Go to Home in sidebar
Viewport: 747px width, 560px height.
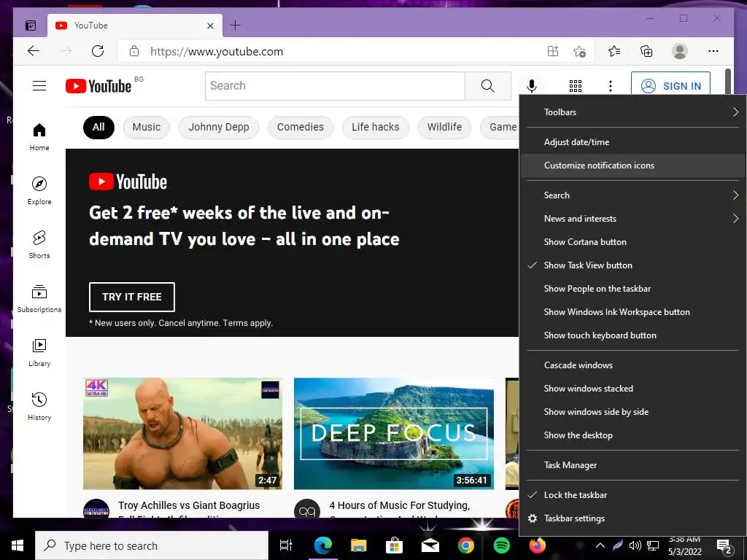point(39,137)
